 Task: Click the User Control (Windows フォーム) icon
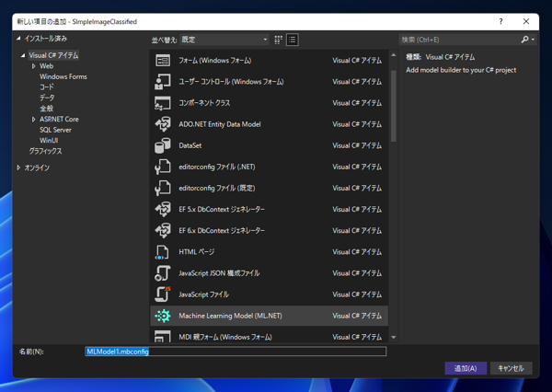[x=163, y=82]
